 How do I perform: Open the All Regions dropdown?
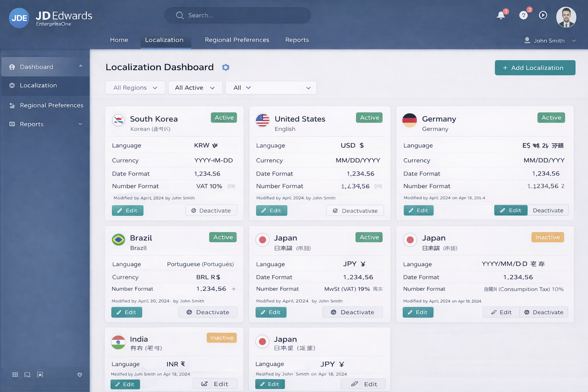click(x=135, y=88)
